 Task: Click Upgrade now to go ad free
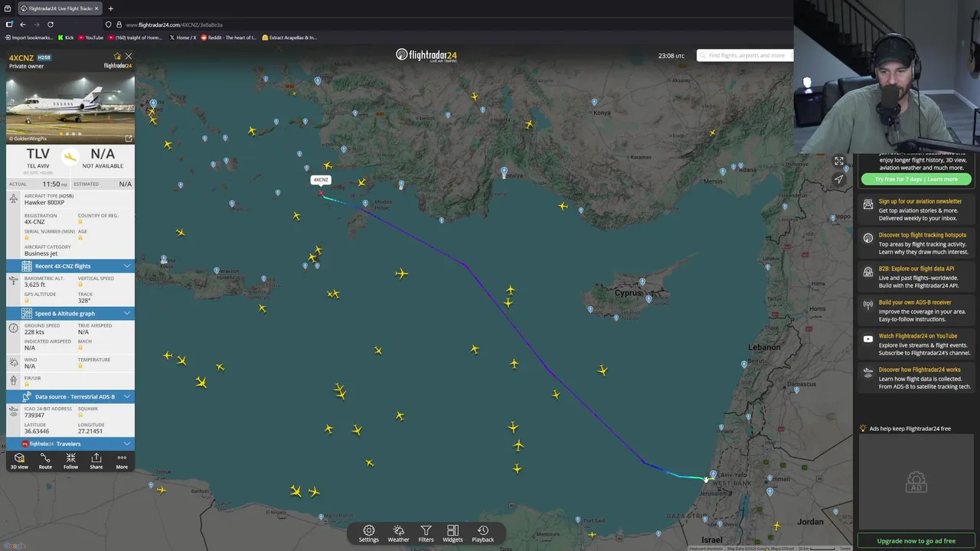916,540
